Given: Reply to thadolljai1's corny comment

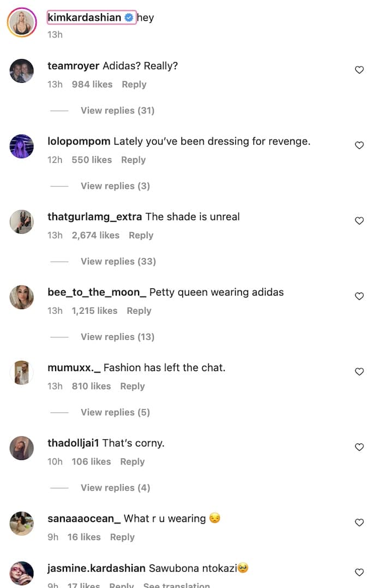Looking at the screenshot, I should [132, 462].
